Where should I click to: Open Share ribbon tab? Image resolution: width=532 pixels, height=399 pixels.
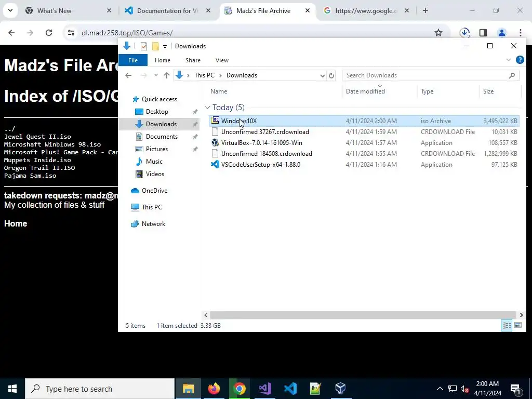[x=193, y=60]
